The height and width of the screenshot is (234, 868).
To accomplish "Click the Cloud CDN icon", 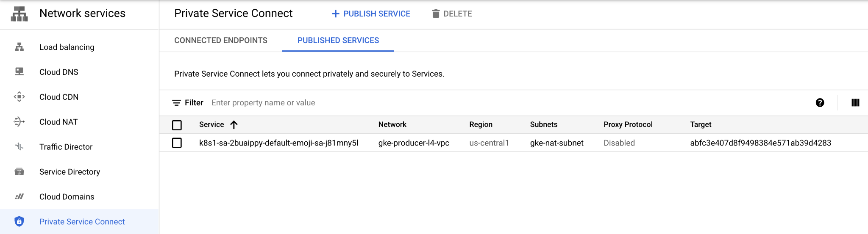I will (19, 97).
